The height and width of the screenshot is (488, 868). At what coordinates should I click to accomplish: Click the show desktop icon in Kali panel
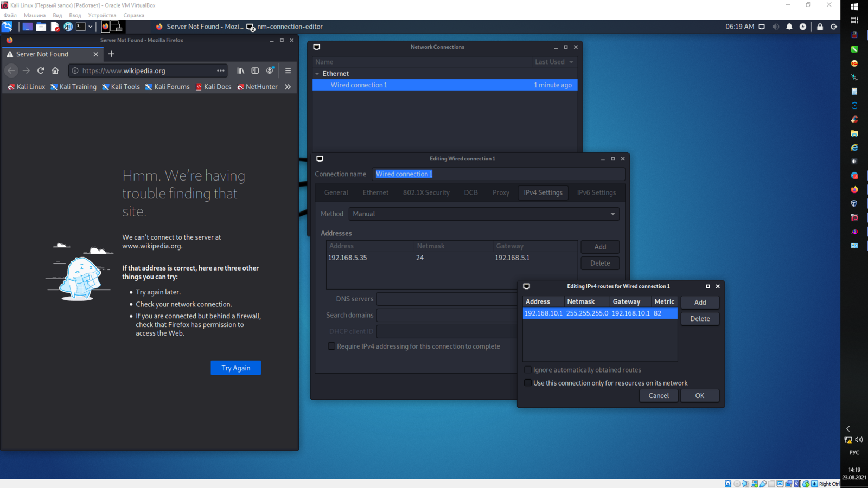27,27
